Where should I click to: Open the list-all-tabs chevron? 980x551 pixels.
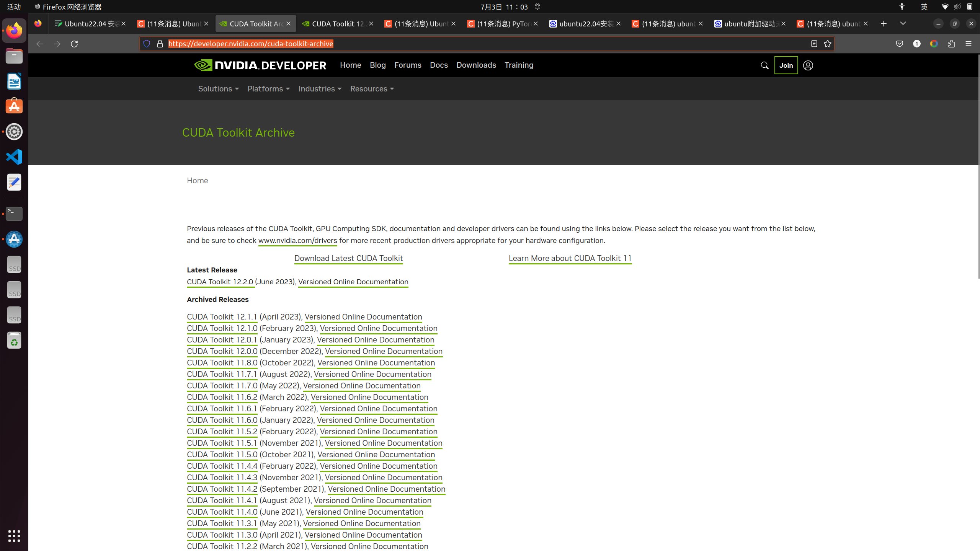coord(902,23)
